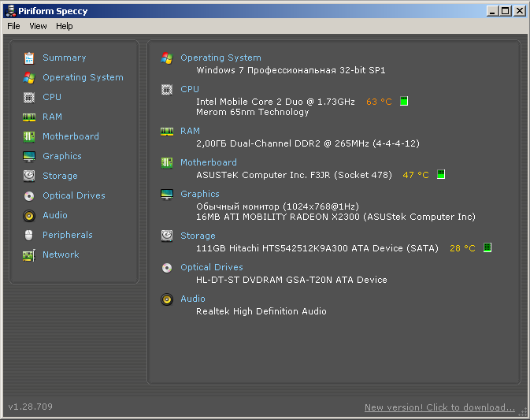Open the RAM section in sidebar

pos(53,117)
